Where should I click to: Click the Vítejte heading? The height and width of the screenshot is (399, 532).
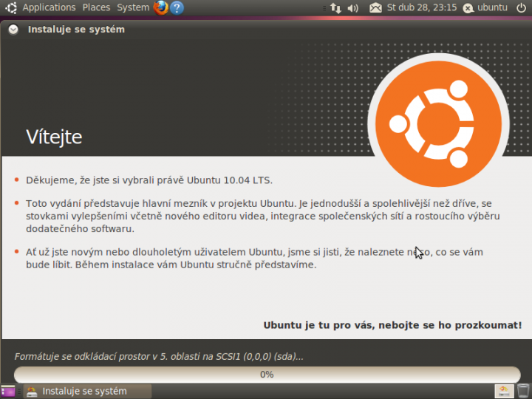click(54, 137)
